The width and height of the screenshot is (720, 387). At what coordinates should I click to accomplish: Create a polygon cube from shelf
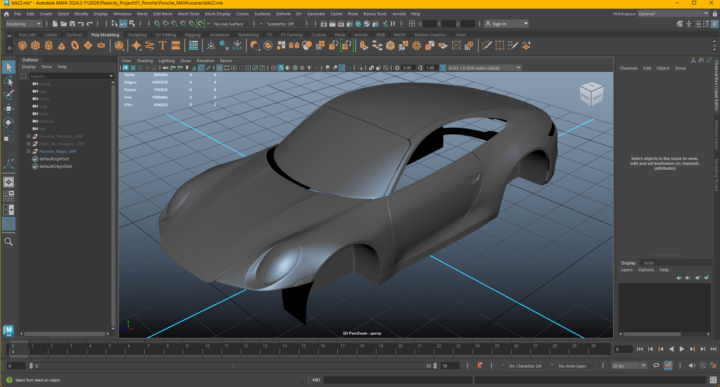tap(35, 45)
